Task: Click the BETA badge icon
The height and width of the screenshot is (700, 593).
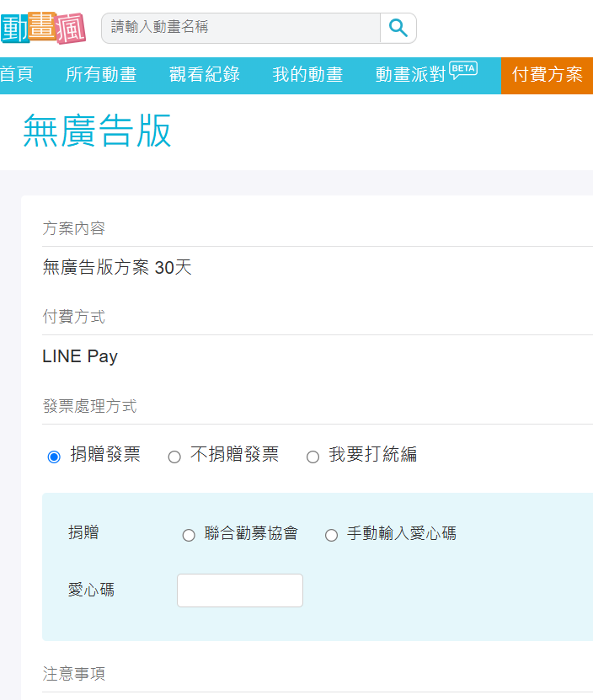Action: click(x=463, y=69)
